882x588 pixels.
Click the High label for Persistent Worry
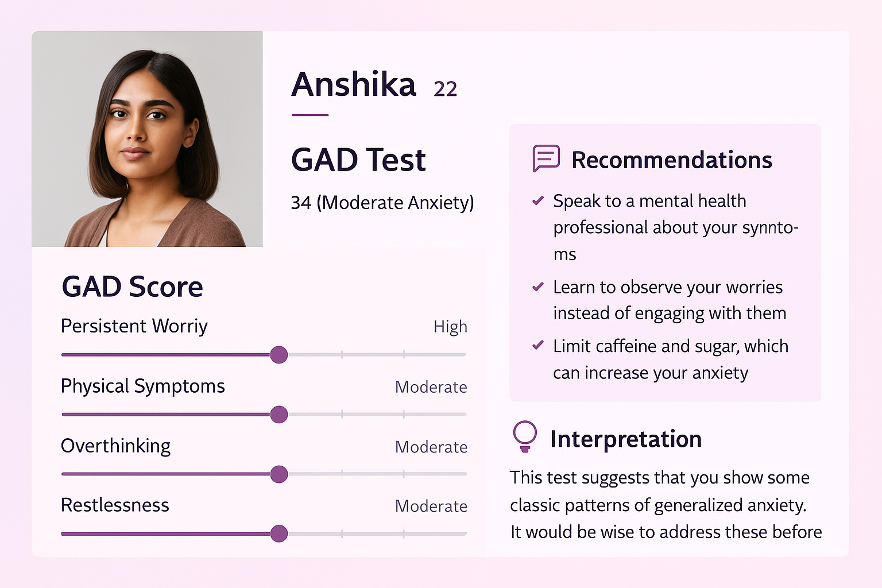(x=450, y=327)
